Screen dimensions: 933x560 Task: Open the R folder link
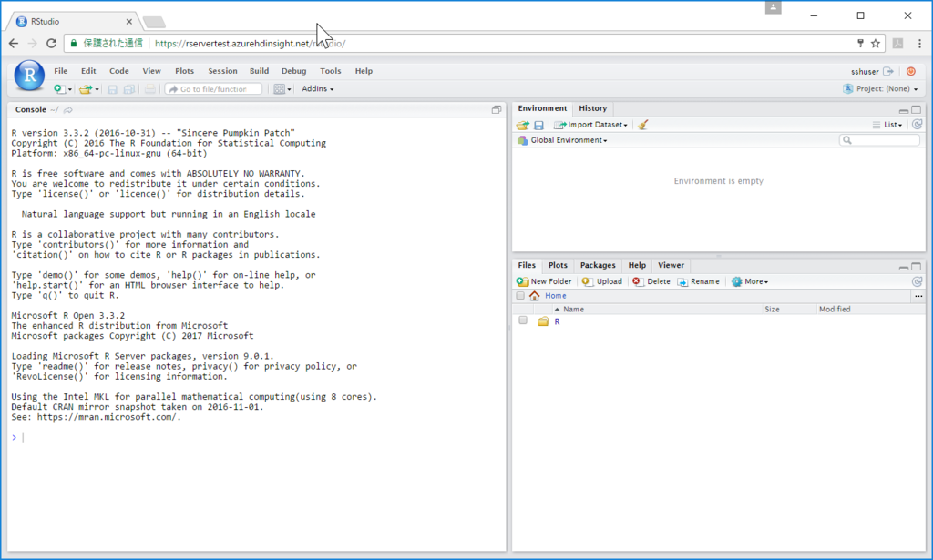[557, 321]
